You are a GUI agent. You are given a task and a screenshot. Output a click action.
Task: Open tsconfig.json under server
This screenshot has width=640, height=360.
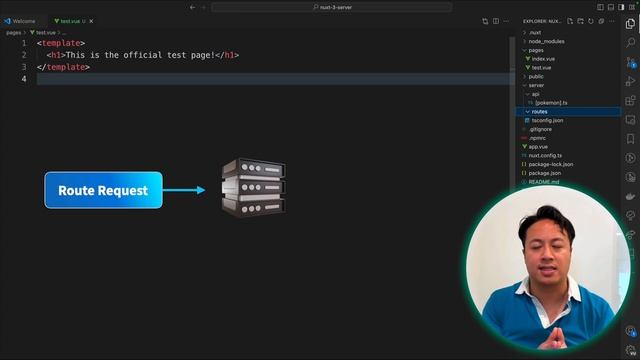547,120
